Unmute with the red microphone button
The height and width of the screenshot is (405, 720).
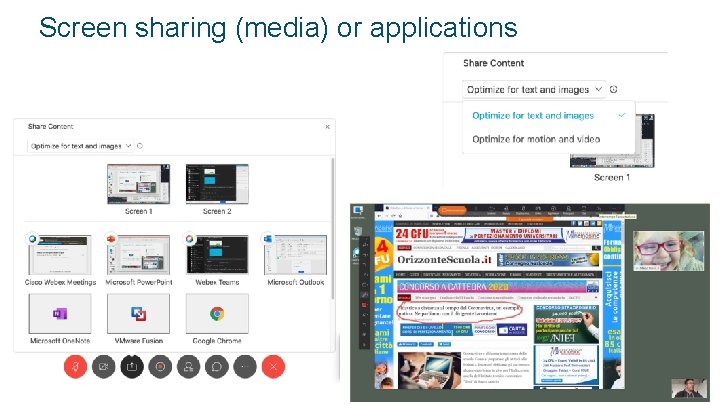[75, 366]
